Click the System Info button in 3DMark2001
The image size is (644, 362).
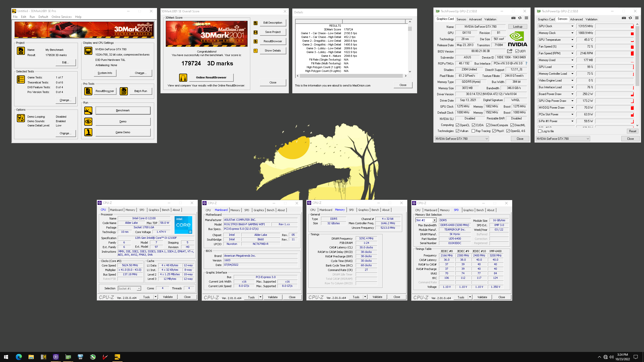point(105,73)
